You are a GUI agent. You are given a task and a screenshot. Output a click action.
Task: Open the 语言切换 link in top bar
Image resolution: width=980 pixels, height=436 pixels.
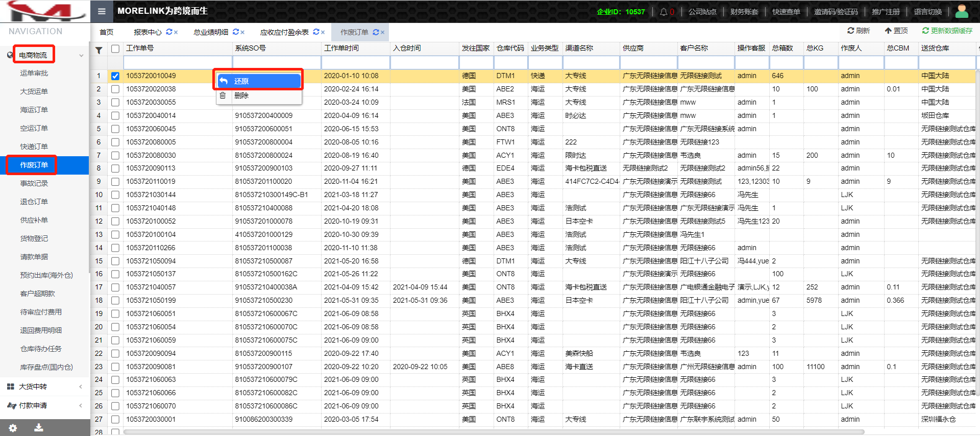(927, 12)
